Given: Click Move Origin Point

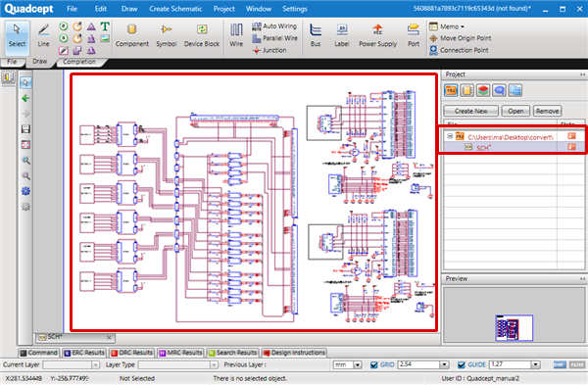Looking at the screenshot, I should click(461, 38).
